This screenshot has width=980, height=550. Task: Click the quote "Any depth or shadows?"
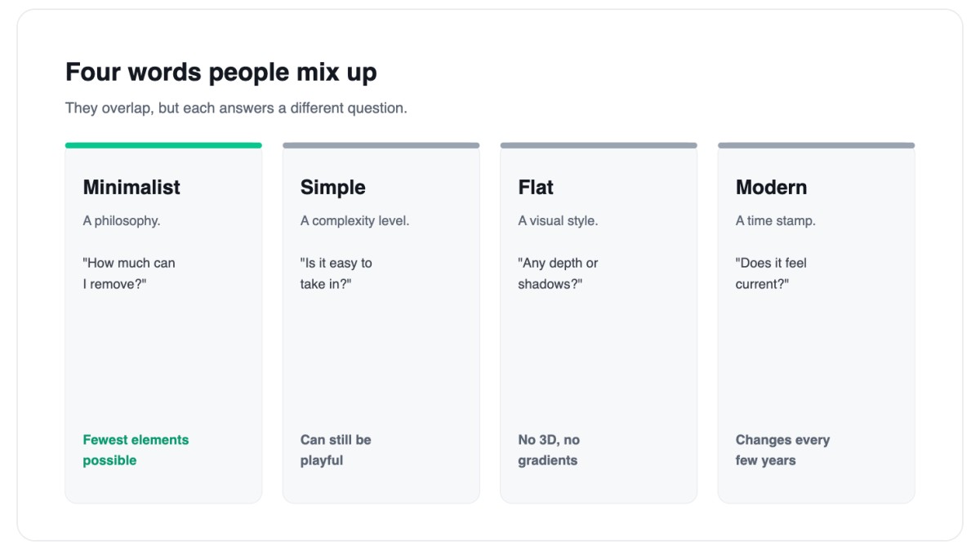pyautogui.click(x=558, y=273)
